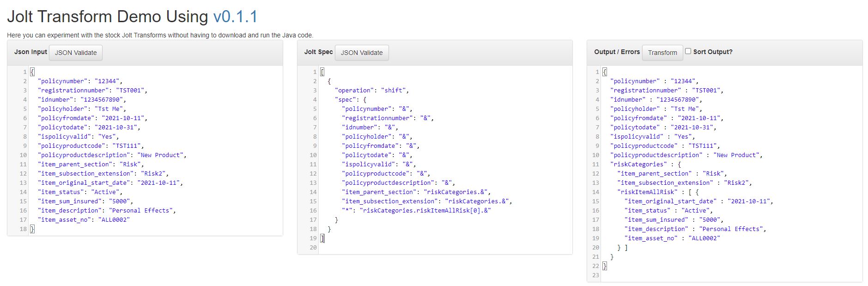
Task: Click "item_description" : "Personal Effects" line in Output
Action: click(x=695, y=229)
